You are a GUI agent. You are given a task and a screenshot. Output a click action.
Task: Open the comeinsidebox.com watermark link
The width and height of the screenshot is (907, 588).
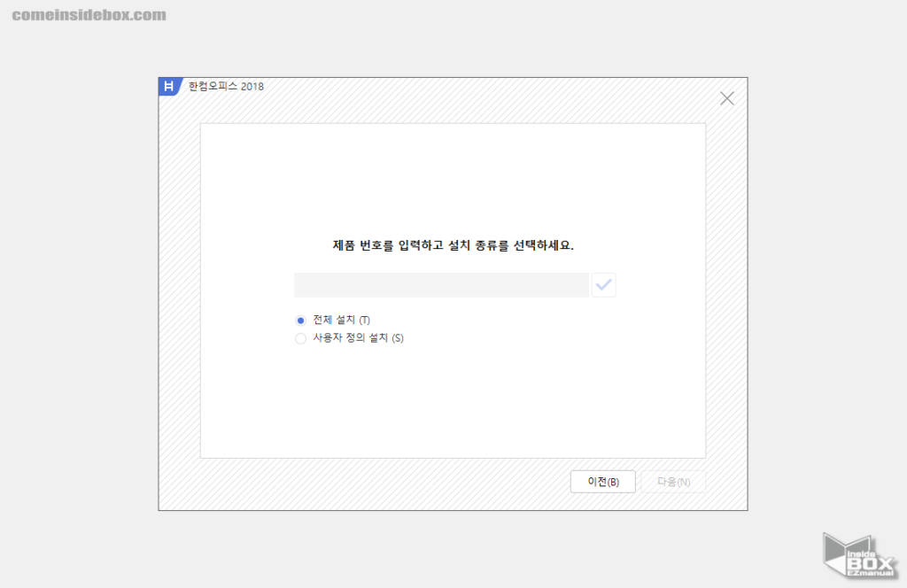pyautogui.click(x=89, y=15)
